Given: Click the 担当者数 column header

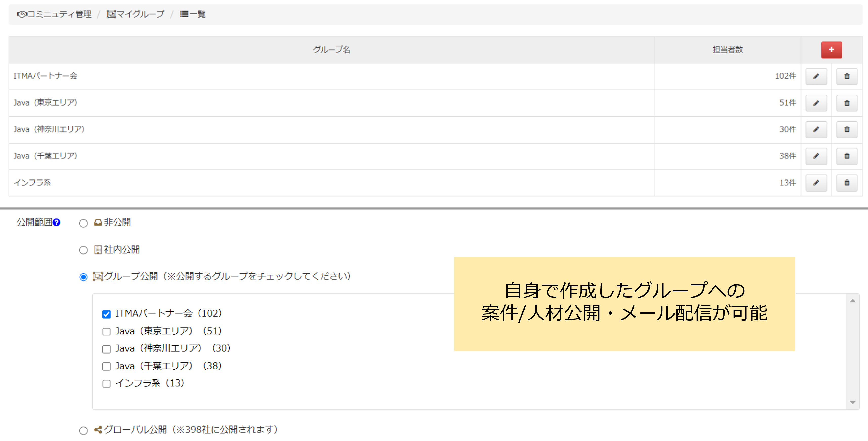Looking at the screenshot, I should (x=728, y=50).
